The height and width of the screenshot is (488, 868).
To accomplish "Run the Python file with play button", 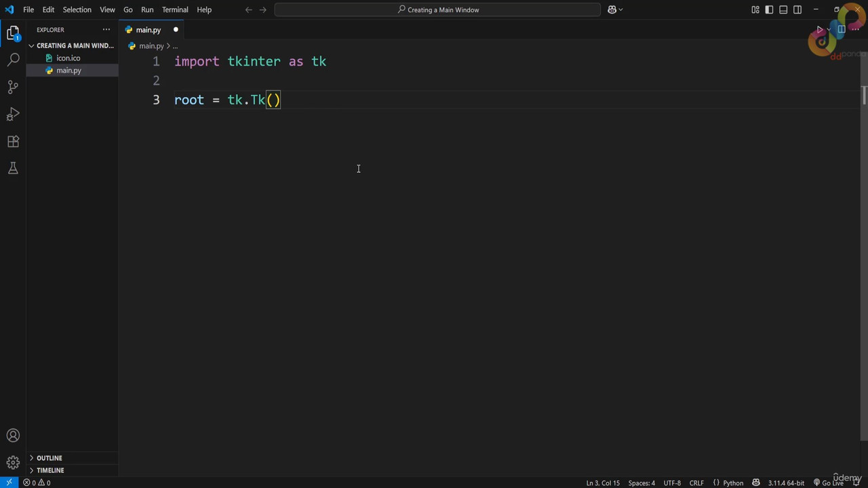I will coord(819,30).
